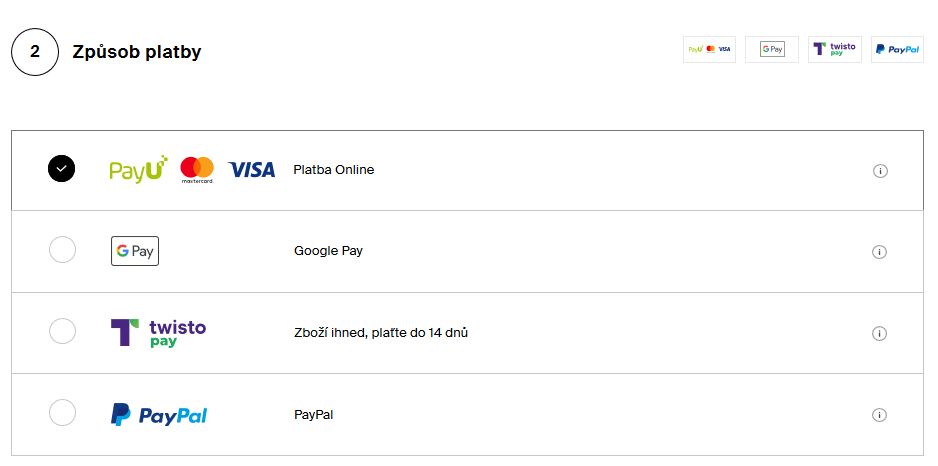
Task: Open info icon for Google Pay
Action: [880, 252]
